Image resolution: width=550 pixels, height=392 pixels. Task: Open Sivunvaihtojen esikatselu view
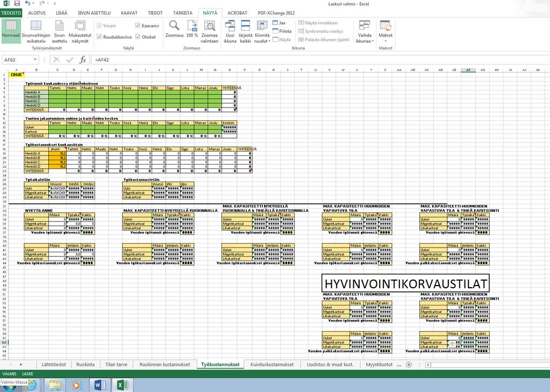[36, 31]
